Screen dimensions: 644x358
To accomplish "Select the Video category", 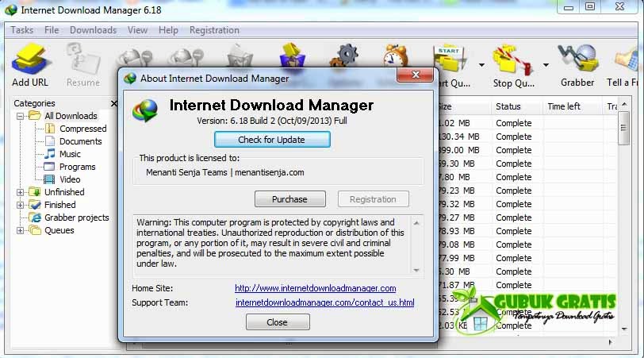I will coord(70,179).
